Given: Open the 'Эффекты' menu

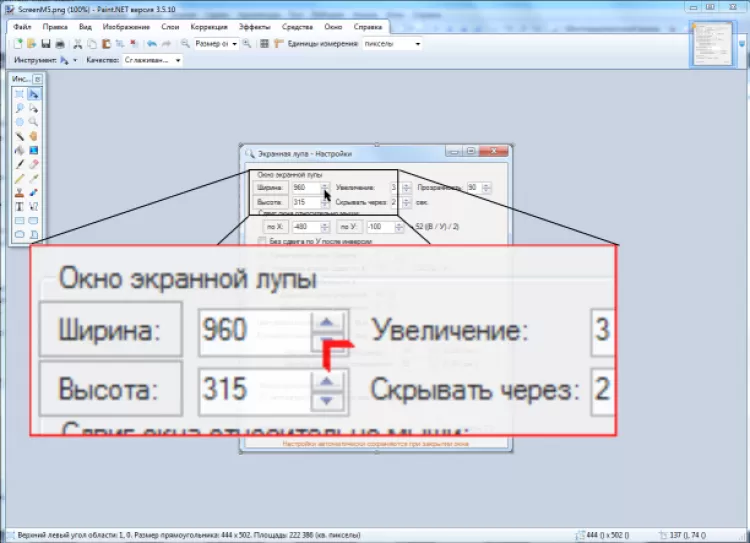Looking at the screenshot, I should coord(255,27).
